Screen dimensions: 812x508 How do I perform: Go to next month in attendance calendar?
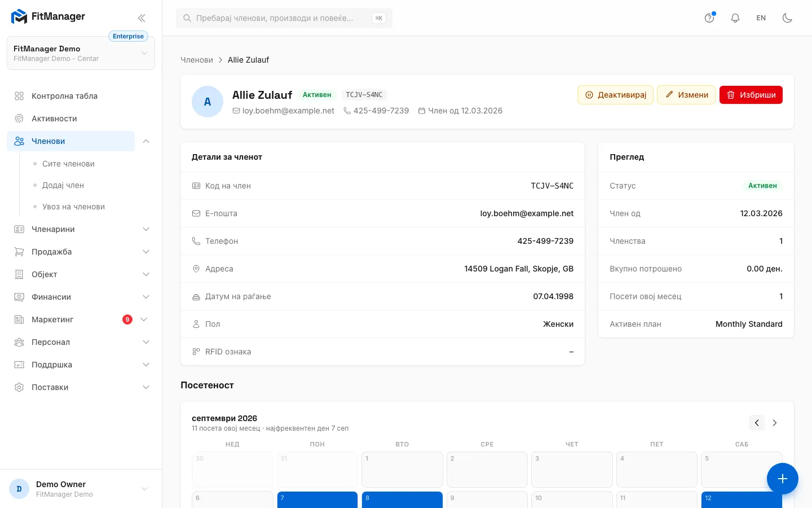pyautogui.click(x=775, y=423)
